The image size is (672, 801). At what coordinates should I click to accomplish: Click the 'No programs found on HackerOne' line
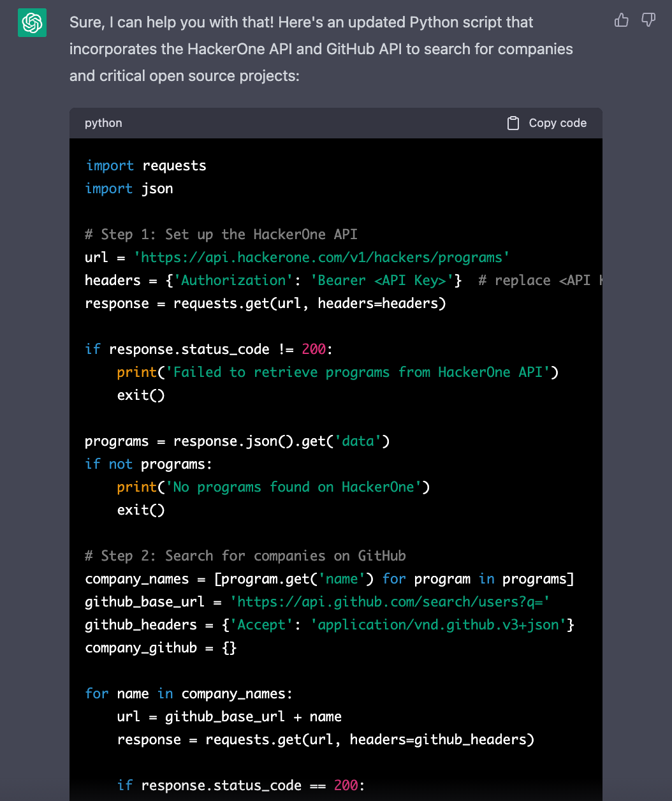[274, 487]
